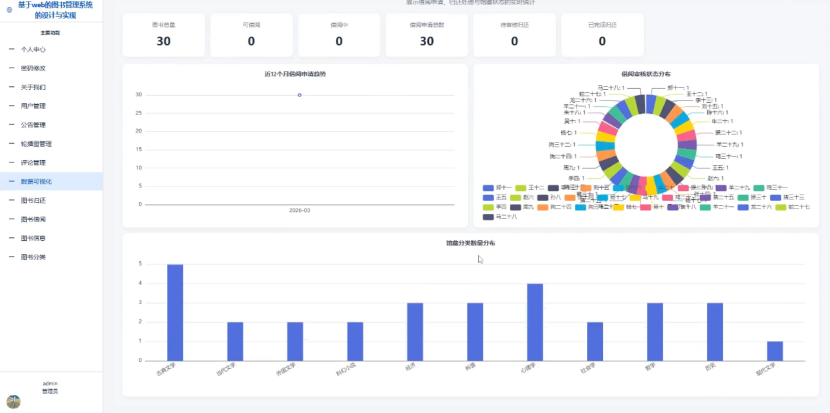Click the 近12个月借阅申请趋势 chart title
Image resolution: width=830 pixels, height=413 pixels.
click(295, 74)
